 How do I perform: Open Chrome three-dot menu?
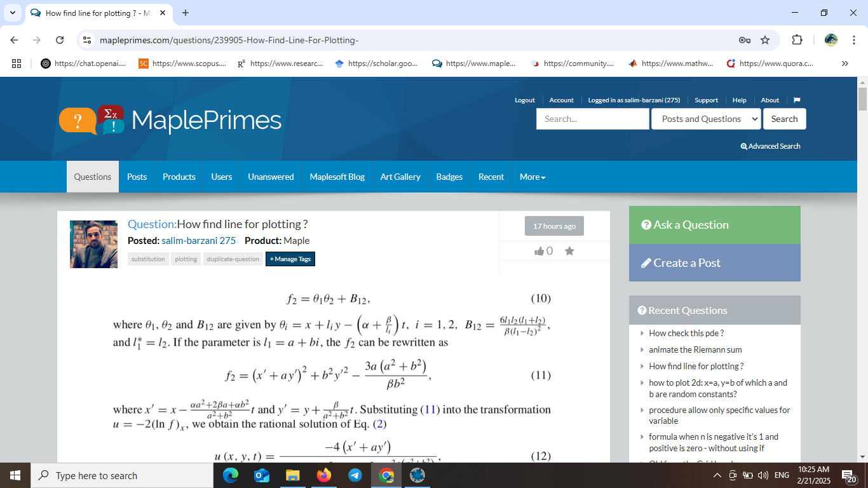[854, 40]
